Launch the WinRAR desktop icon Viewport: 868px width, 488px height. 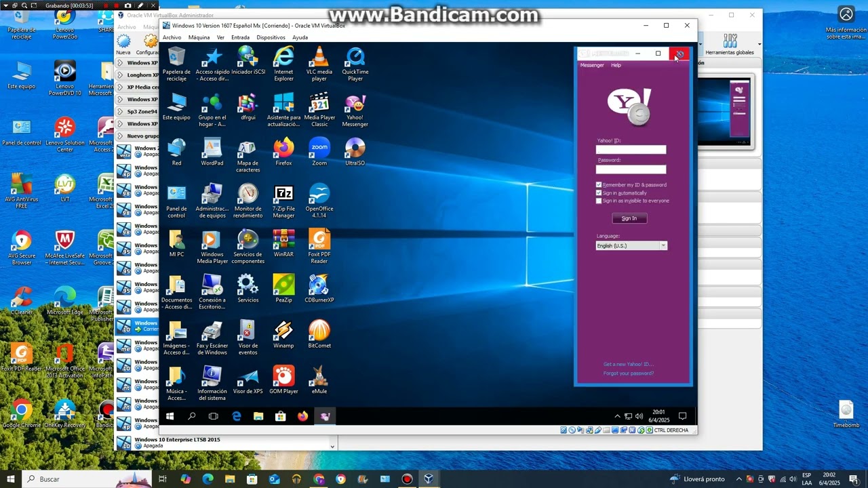pyautogui.click(x=283, y=243)
